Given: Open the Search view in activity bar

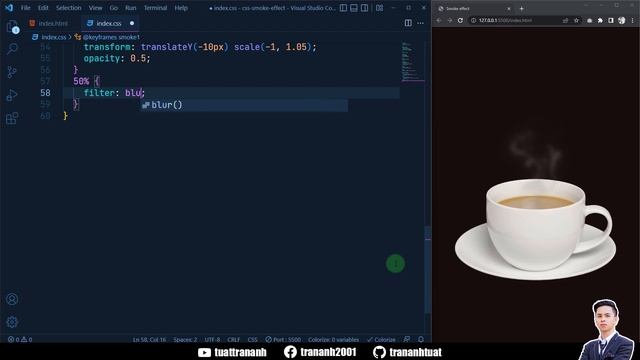Looking at the screenshot, I should 12,49.
